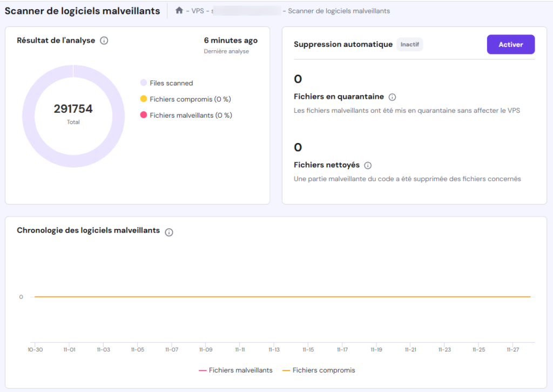This screenshot has height=392, width=553.
Task: Click the 6 minutes ago last scan text
Action: (231, 40)
